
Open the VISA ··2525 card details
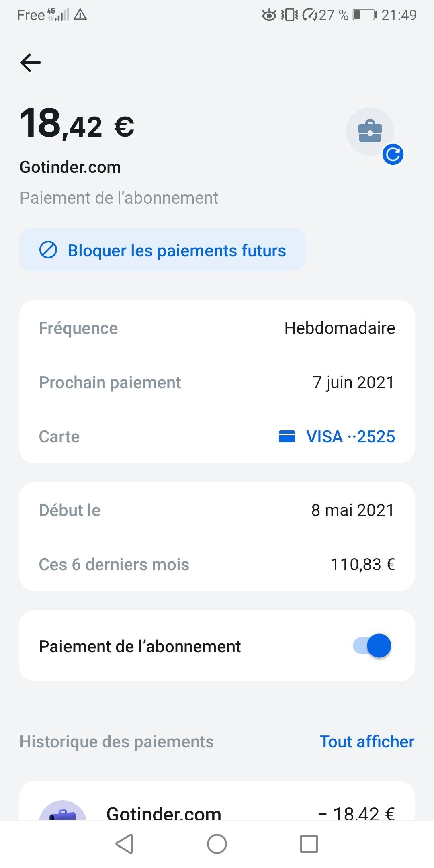337,436
